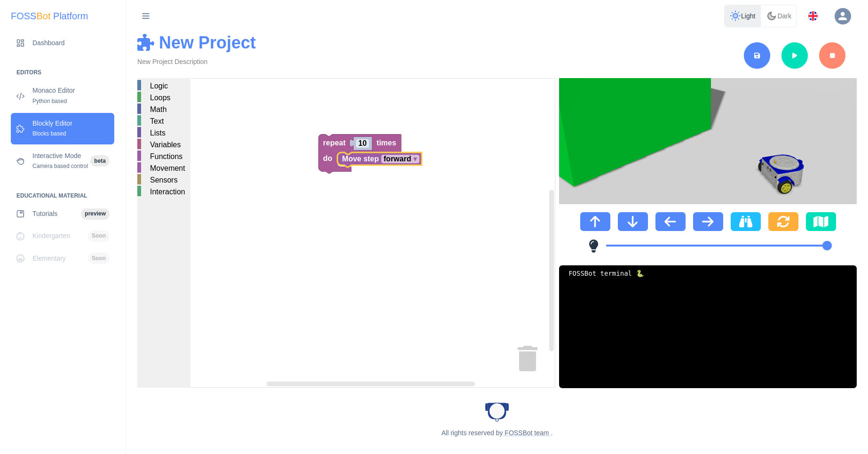The width and height of the screenshot is (868, 454).
Task: Visit the FOSSBot team link
Action: [x=526, y=433]
